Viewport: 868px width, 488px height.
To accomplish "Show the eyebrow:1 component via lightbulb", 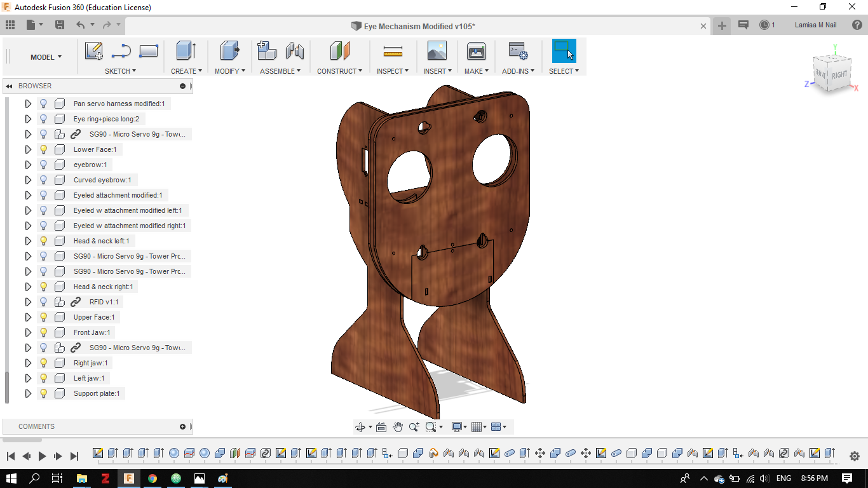I will tap(44, 165).
